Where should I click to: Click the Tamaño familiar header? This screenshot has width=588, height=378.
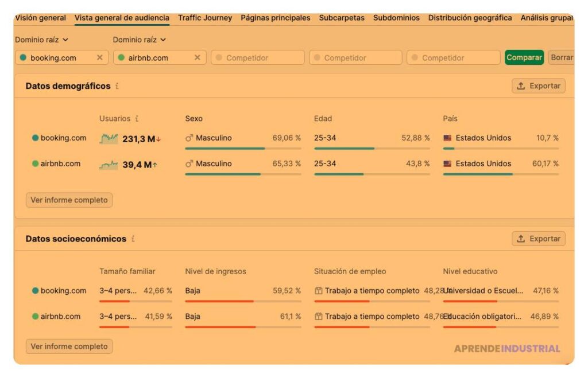127,271
